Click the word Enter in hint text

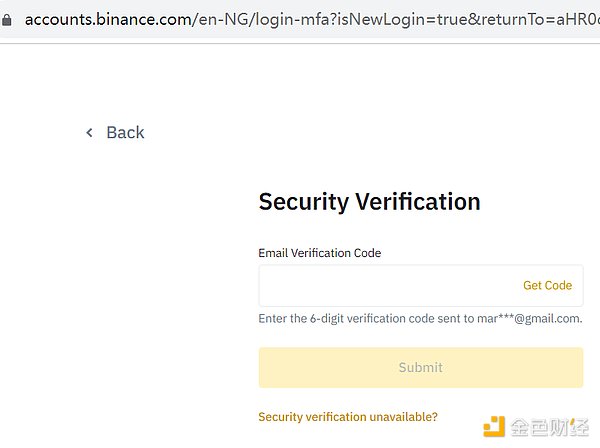[x=273, y=319]
